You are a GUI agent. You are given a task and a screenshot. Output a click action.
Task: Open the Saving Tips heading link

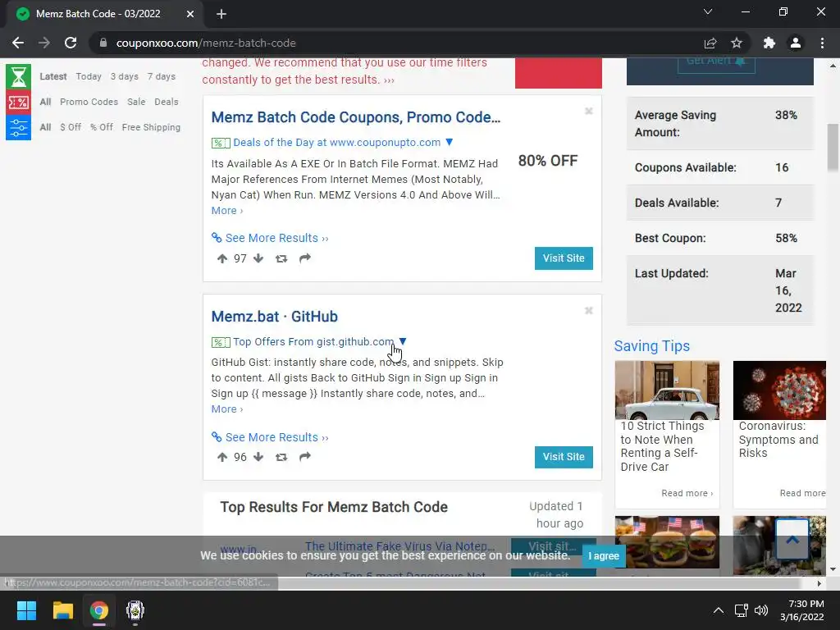click(x=652, y=347)
